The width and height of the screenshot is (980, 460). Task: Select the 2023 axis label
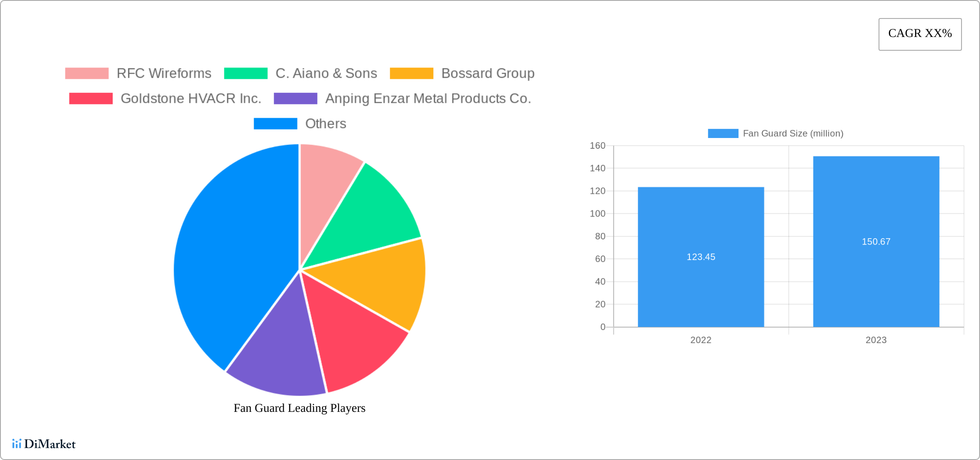point(876,340)
